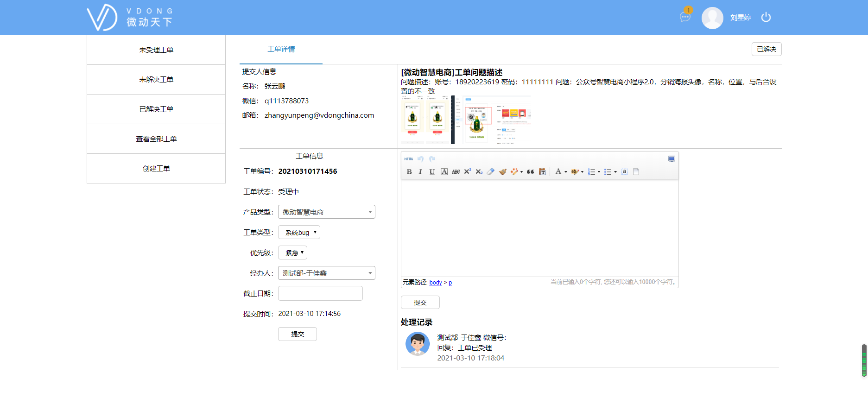Open 未受理工单 in sidebar

[x=156, y=50]
